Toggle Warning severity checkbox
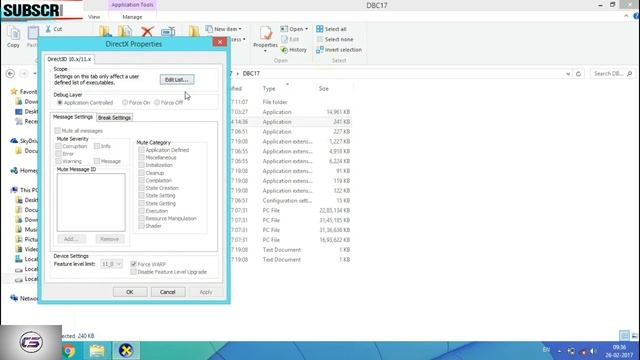The width and height of the screenshot is (640, 360). (59, 161)
